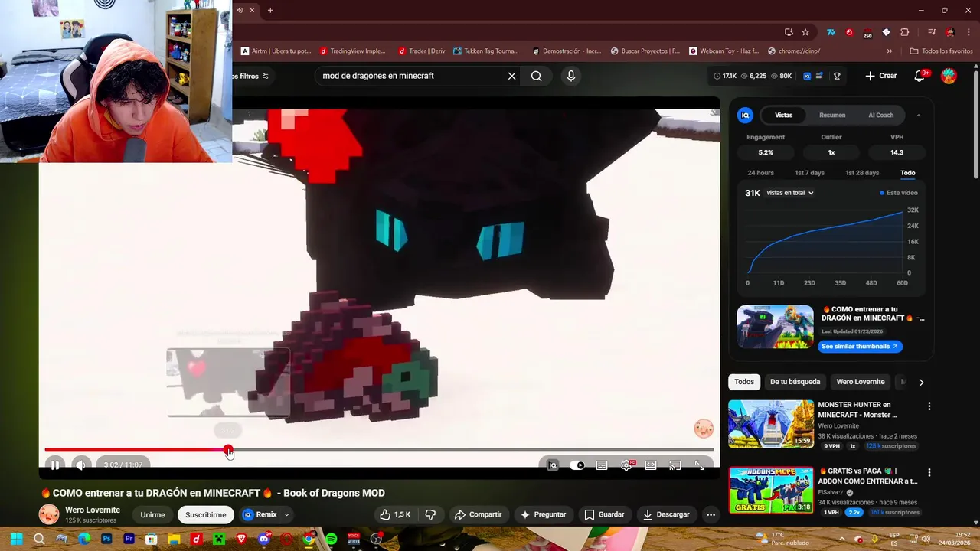The height and width of the screenshot is (551, 980).
Task: Open the Crear menu
Action: coord(880,76)
